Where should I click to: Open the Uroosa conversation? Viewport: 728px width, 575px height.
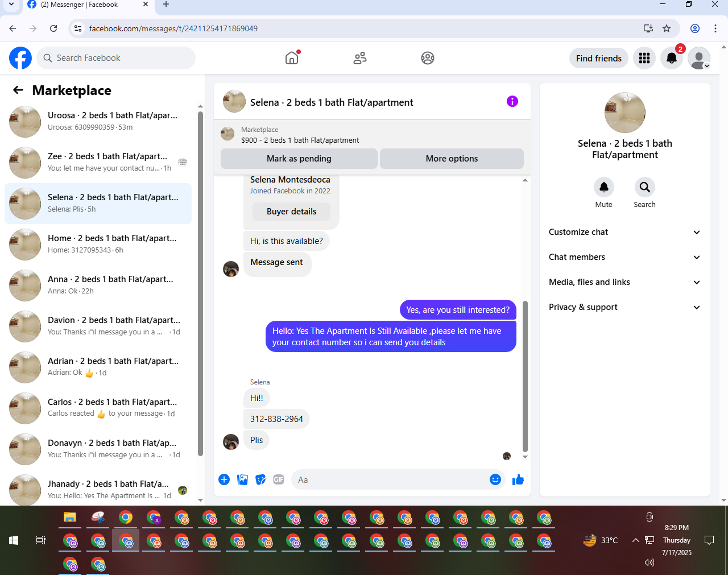coord(98,121)
